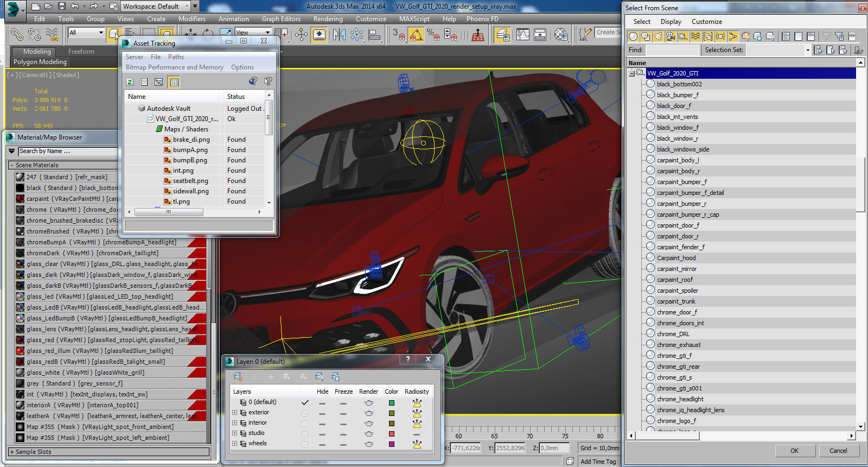Click Create New Layer icon in Layer dialog

pyautogui.click(x=238, y=376)
